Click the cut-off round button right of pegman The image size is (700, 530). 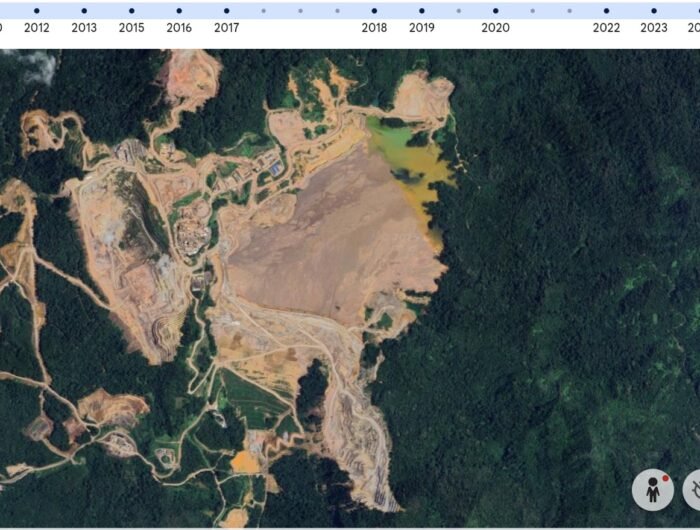click(x=691, y=489)
